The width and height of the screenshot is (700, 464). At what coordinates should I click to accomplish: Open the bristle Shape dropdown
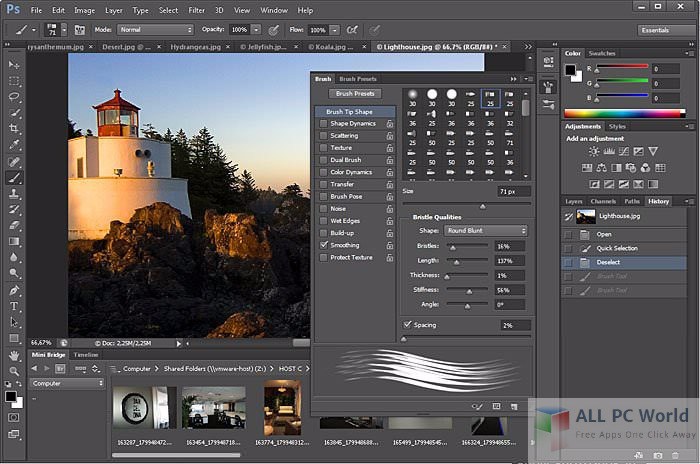tap(485, 230)
